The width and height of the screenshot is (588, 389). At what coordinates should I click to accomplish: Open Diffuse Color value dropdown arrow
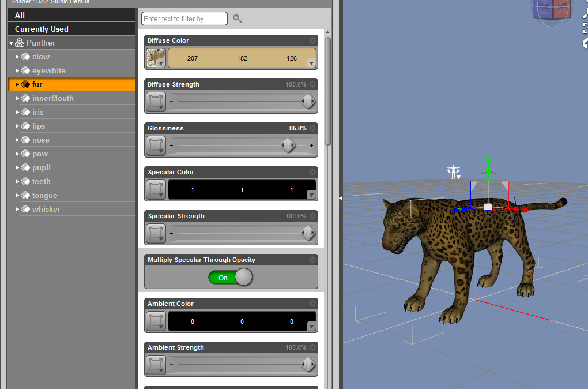pyautogui.click(x=311, y=63)
